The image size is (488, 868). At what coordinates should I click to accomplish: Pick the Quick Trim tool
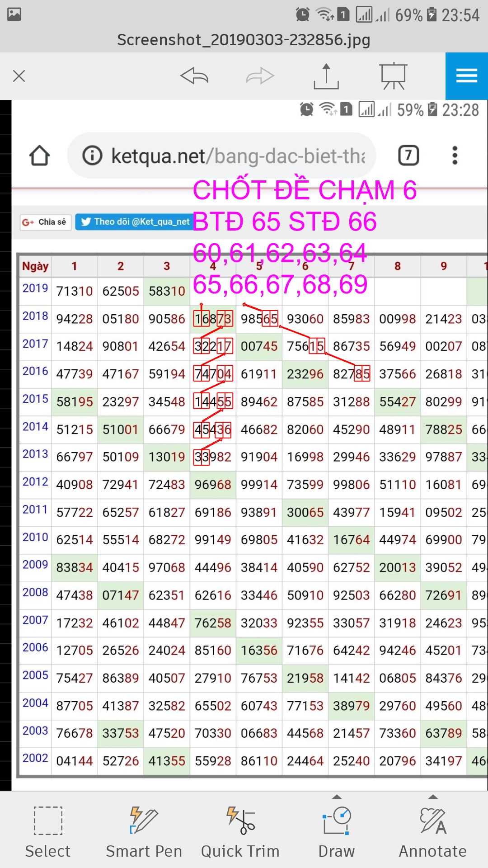[x=240, y=832]
